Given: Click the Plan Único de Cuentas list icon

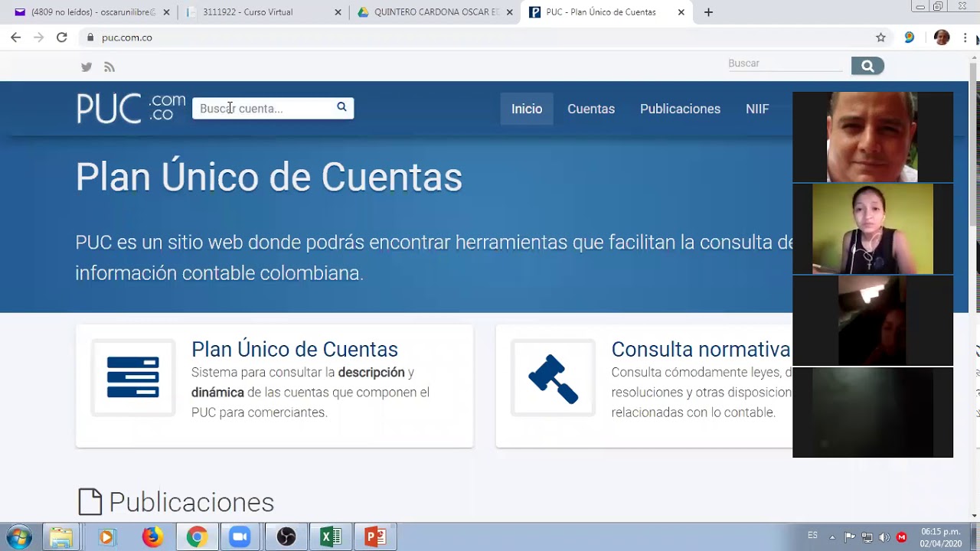Looking at the screenshot, I should point(133,377).
